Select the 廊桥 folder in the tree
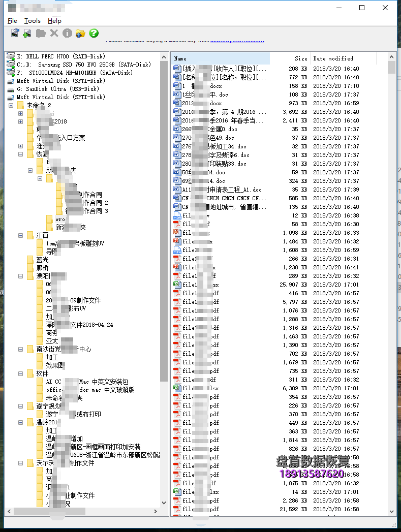 click(x=42, y=268)
